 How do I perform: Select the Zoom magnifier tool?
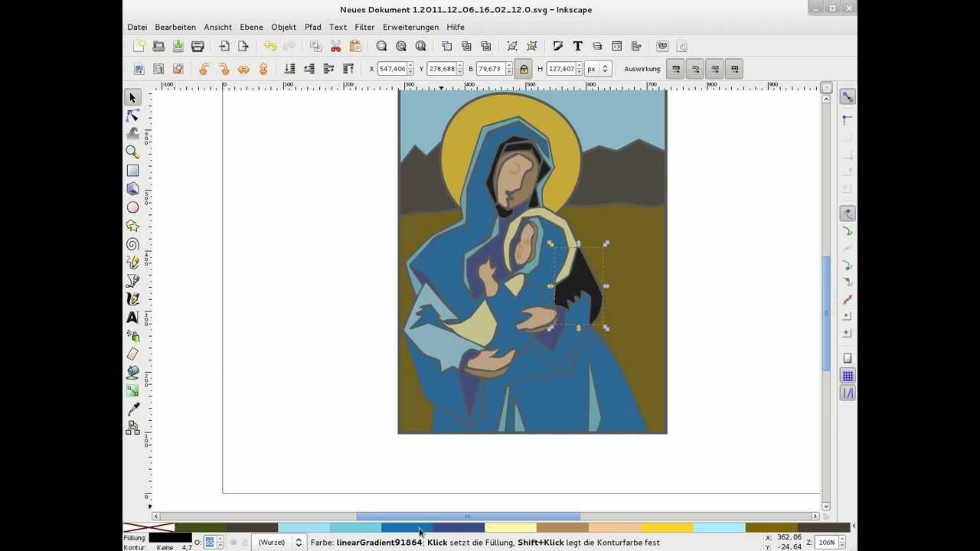(132, 152)
